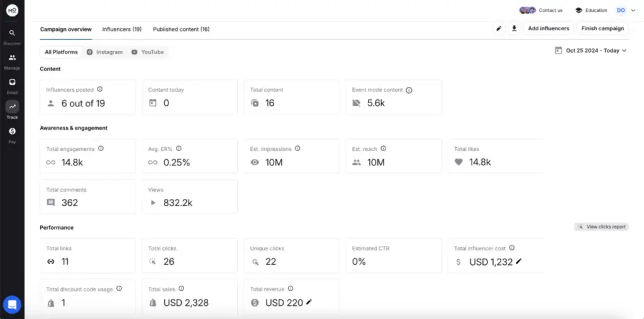Open the Email sidebar icon

pos(12,82)
